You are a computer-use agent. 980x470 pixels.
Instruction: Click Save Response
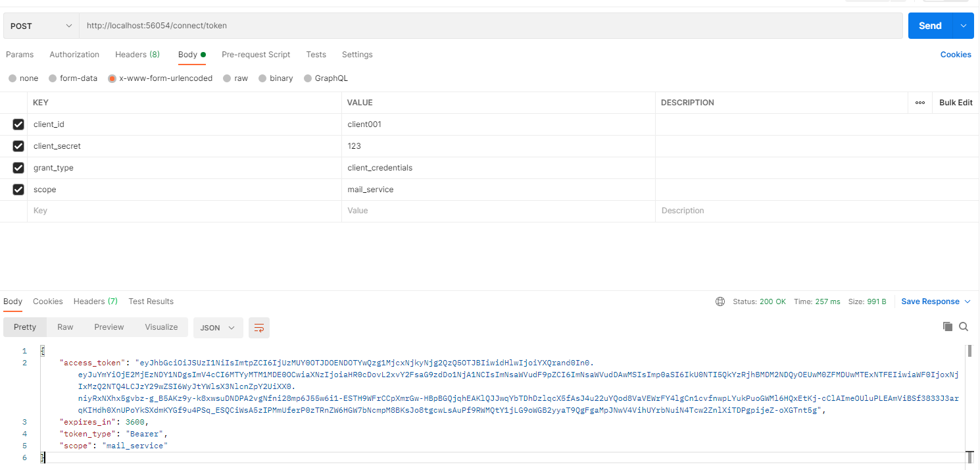930,301
